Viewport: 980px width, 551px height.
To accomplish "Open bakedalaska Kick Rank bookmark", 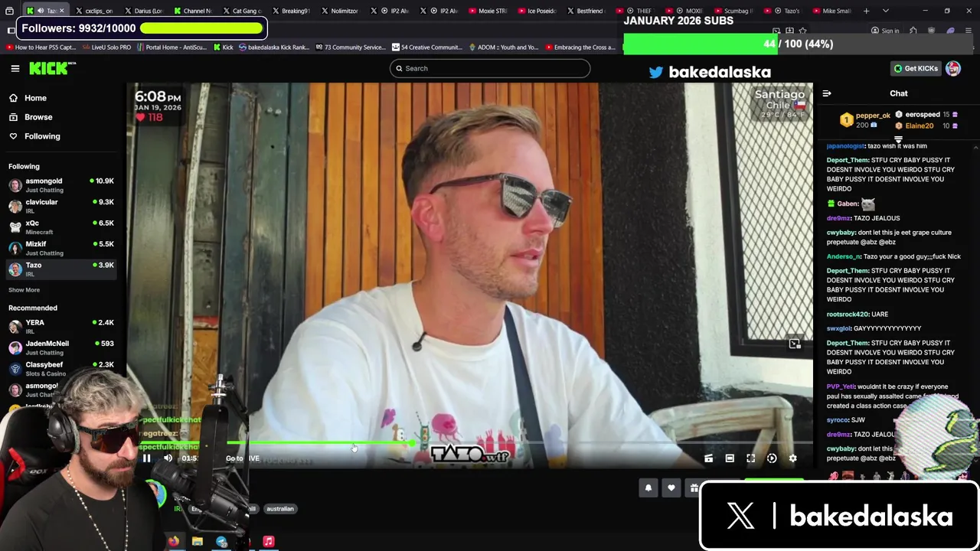I will [x=274, y=47].
